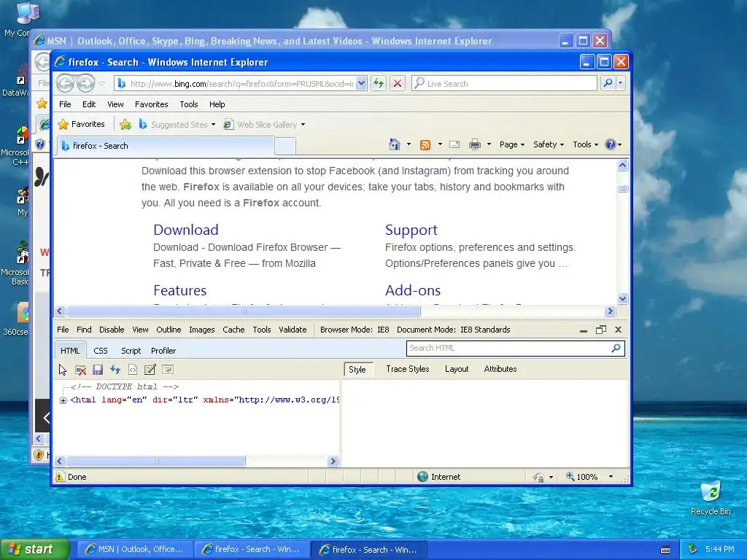Click the HTML tree horizontal scrollbar thumb
Image resolution: width=747 pixels, height=560 pixels.
coord(156,461)
